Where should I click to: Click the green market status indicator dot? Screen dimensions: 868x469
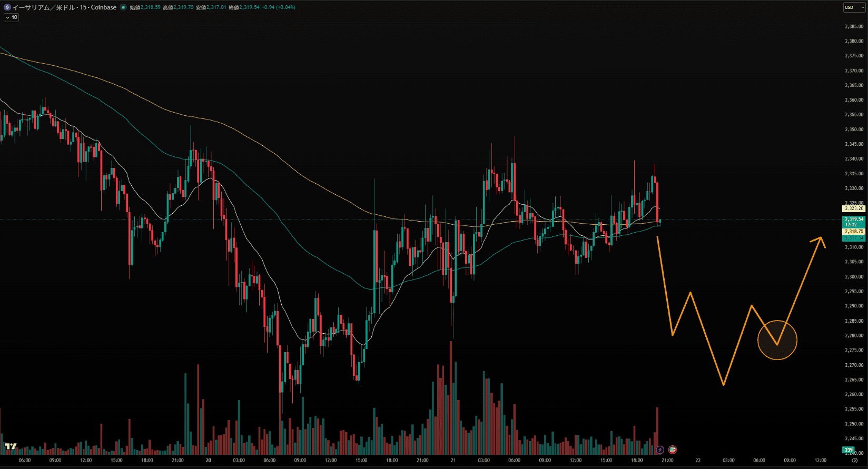123,7
